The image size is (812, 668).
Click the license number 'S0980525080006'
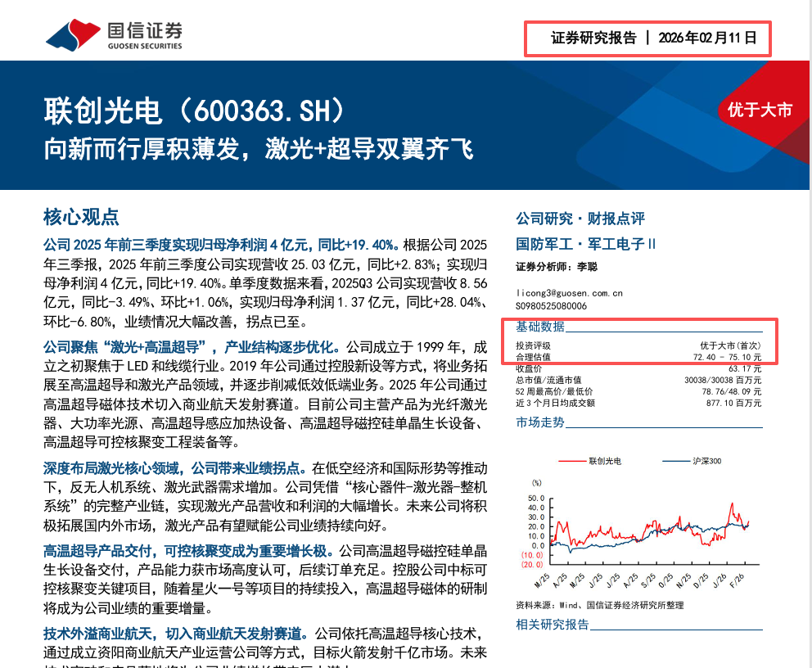coord(551,306)
